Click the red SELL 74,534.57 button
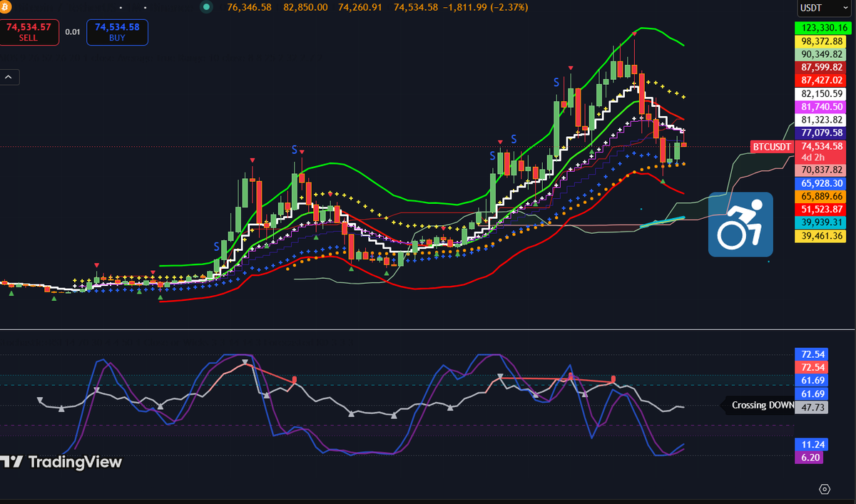This screenshot has height=504, width=856. (x=29, y=32)
